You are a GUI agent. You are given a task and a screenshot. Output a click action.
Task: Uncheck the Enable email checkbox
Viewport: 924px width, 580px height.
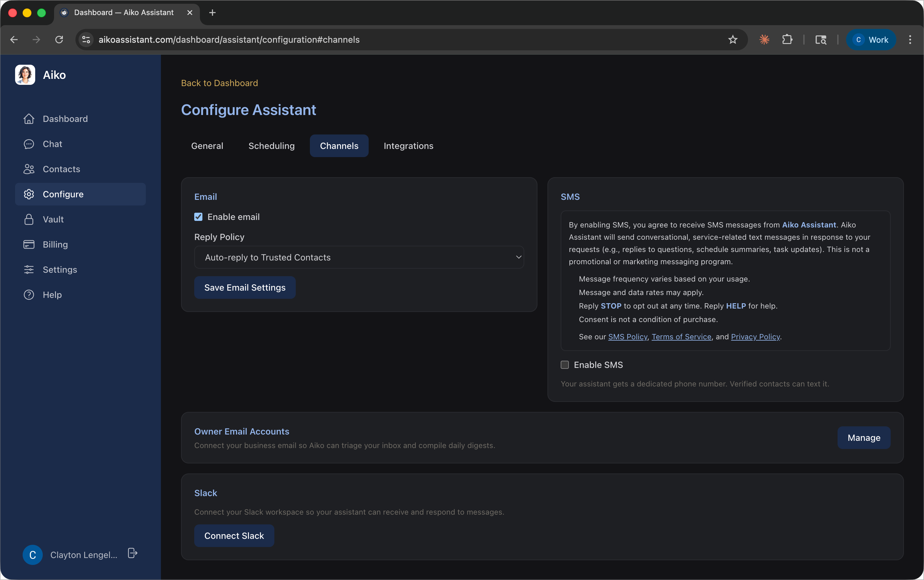[x=198, y=217]
